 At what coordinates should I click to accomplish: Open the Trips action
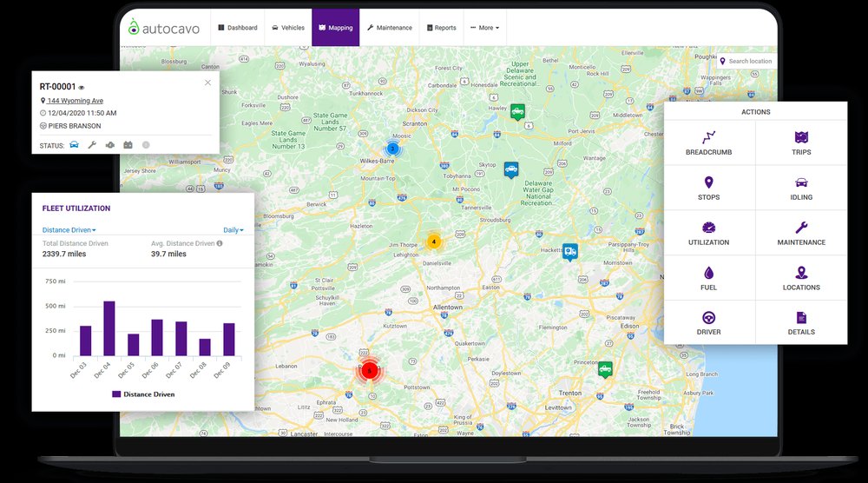click(801, 143)
